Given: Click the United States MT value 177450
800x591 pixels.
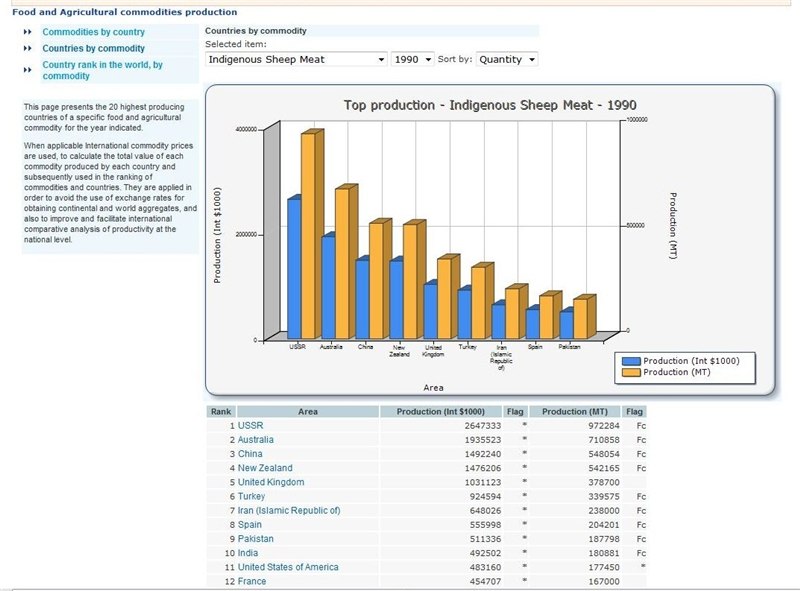Looking at the screenshot, I should pyautogui.click(x=604, y=568).
